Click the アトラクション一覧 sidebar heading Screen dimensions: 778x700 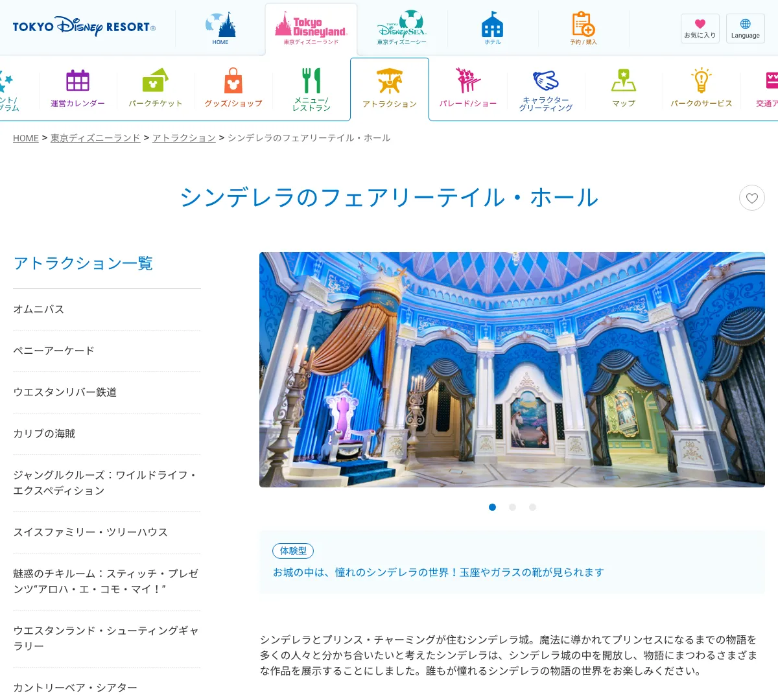pos(83,264)
